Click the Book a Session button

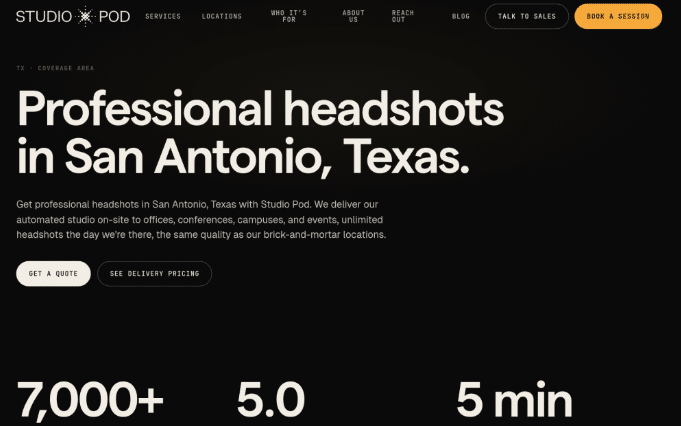point(618,17)
